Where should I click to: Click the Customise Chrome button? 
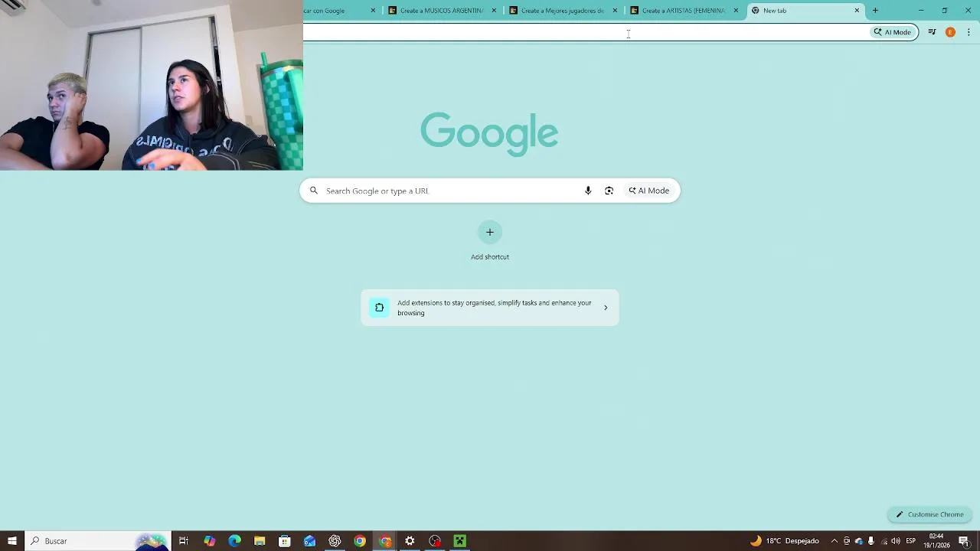tap(929, 514)
